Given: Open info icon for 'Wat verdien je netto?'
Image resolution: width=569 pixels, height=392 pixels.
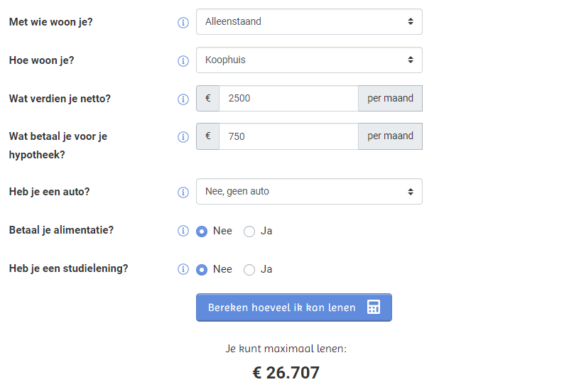Looking at the screenshot, I should 183,99.
